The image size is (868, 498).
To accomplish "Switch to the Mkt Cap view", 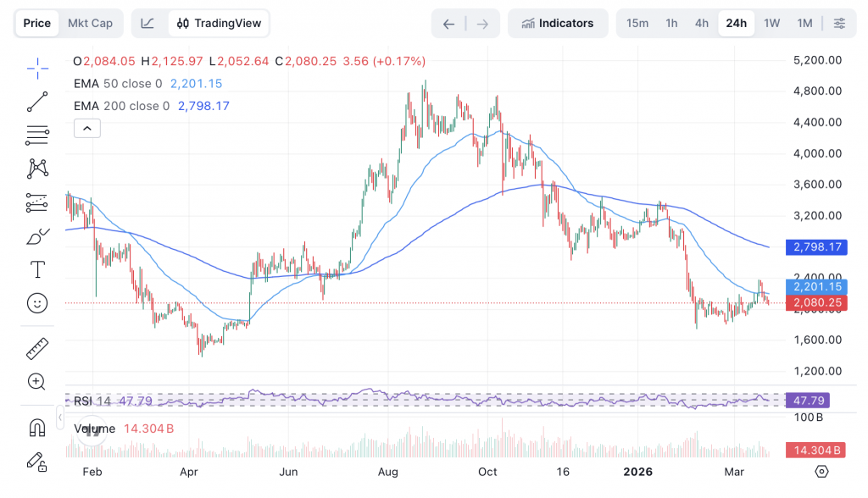I will [90, 23].
